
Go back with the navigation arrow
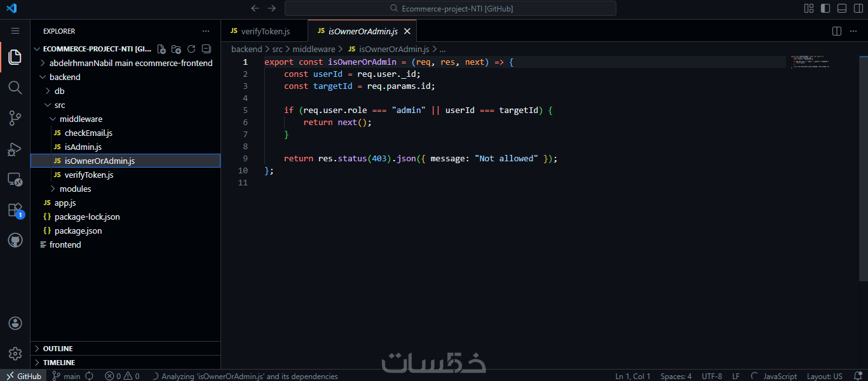click(255, 8)
